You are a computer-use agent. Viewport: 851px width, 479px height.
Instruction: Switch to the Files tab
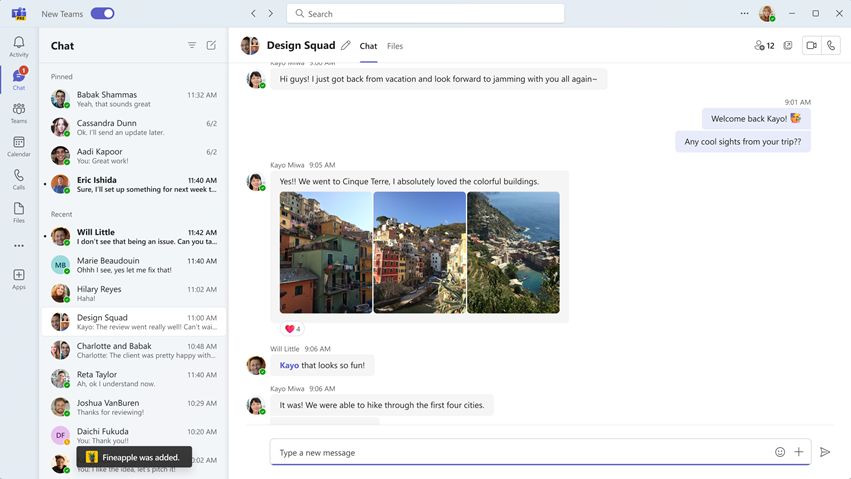point(395,46)
